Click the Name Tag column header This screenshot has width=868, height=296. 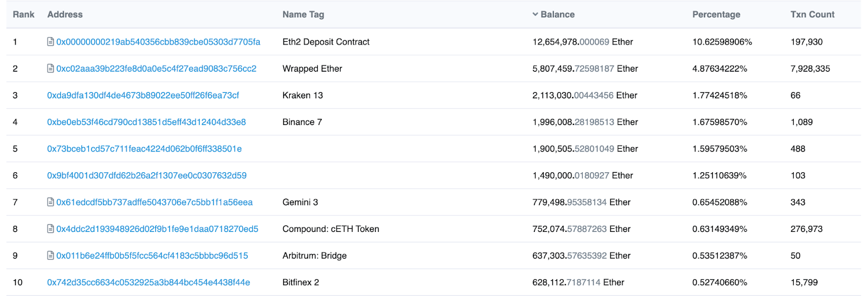coord(303,15)
